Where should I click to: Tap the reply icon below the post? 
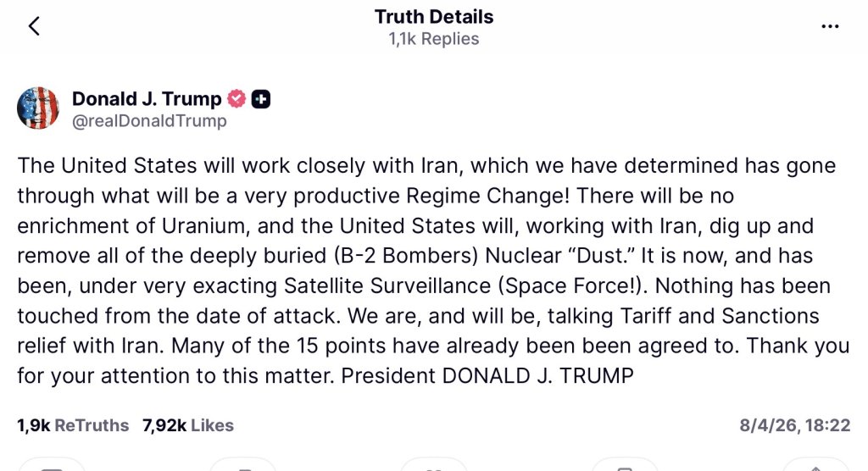tap(52, 467)
